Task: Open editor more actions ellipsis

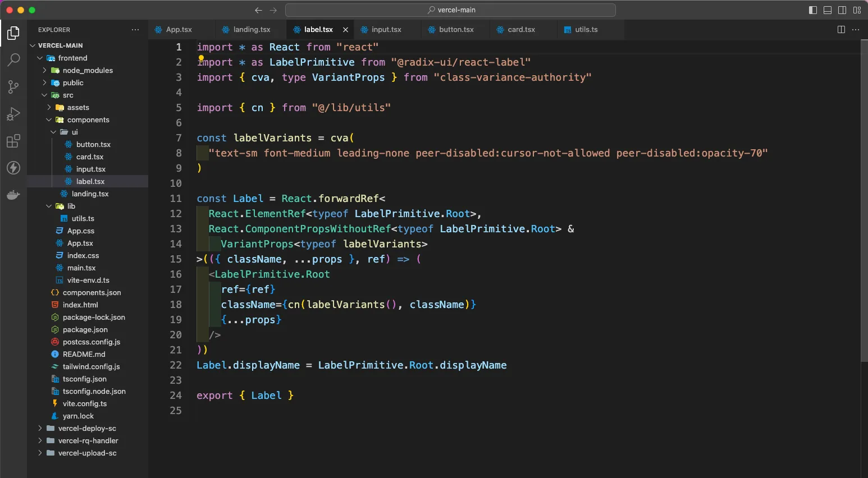Action: (x=856, y=30)
